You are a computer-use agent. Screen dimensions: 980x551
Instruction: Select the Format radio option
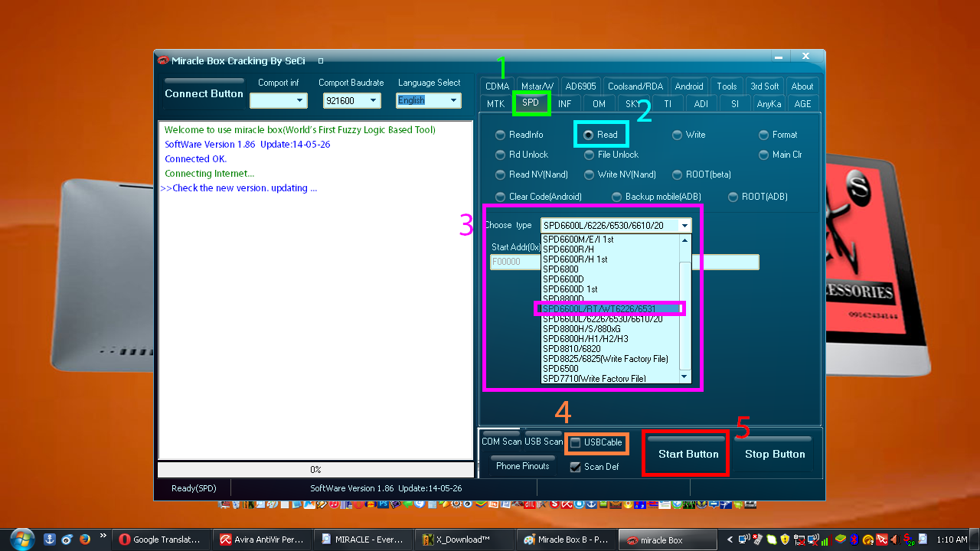click(x=763, y=135)
